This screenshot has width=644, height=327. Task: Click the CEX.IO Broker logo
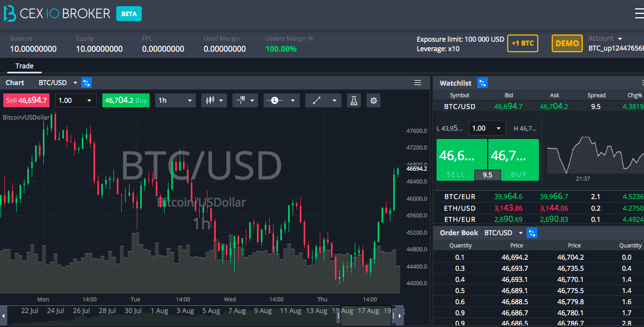57,13
